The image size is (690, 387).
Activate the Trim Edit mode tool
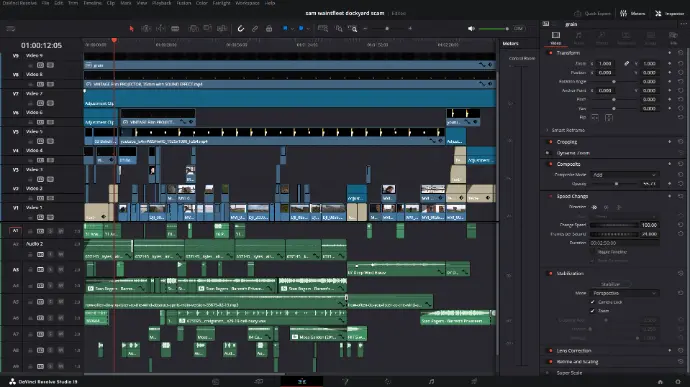pos(146,29)
